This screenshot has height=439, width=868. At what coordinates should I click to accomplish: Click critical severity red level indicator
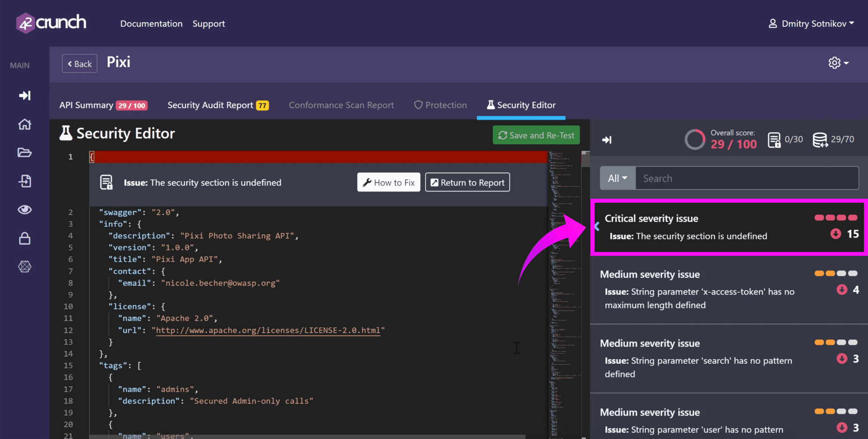click(836, 218)
